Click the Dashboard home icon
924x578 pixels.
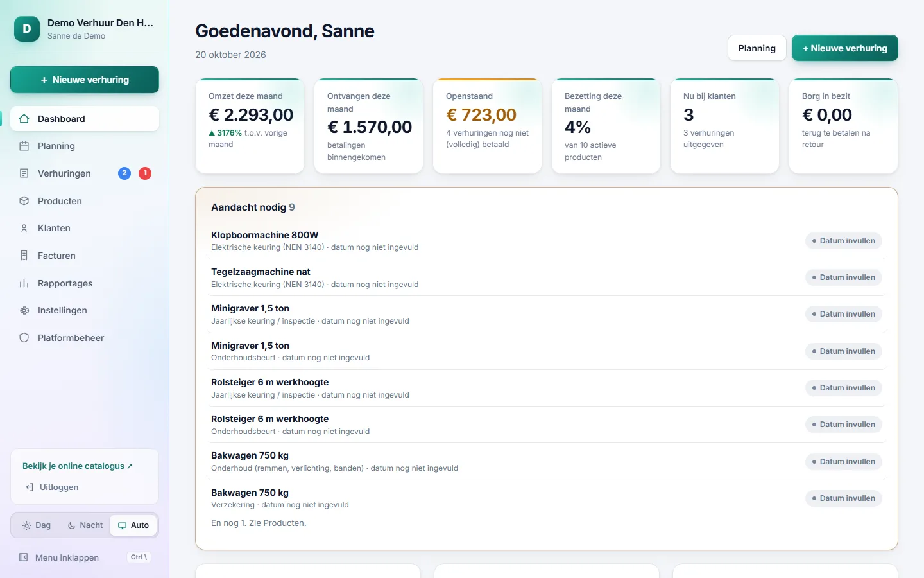click(x=24, y=119)
